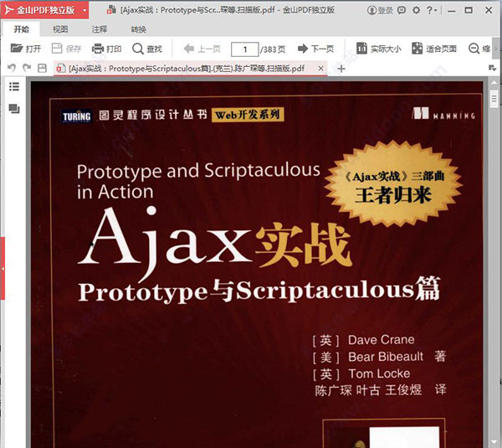The image size is (502, 448).
Task: Click the redo arrow icon
Action: point(27,68)
